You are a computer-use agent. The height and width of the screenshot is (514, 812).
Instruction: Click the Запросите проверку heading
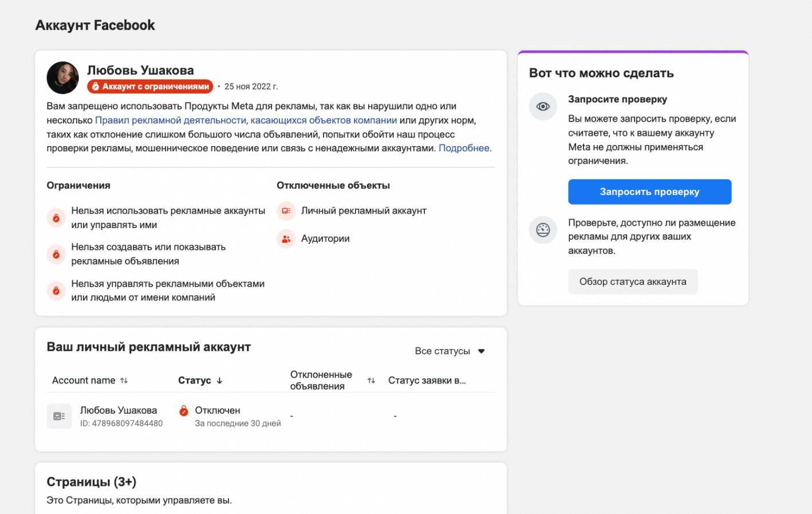617,99
